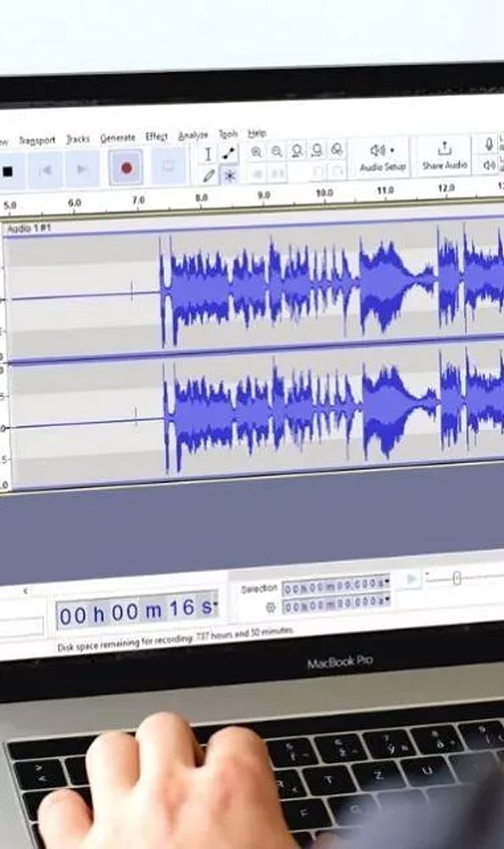Click in the upper channel waveform
504x849 pixels.
(255, 286)
